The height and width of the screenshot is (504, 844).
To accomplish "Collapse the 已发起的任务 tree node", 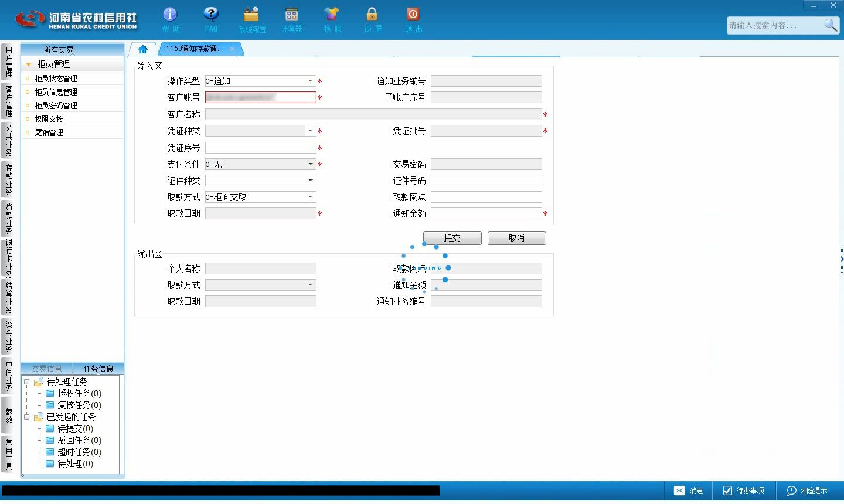I will click(x=27, y=417).
